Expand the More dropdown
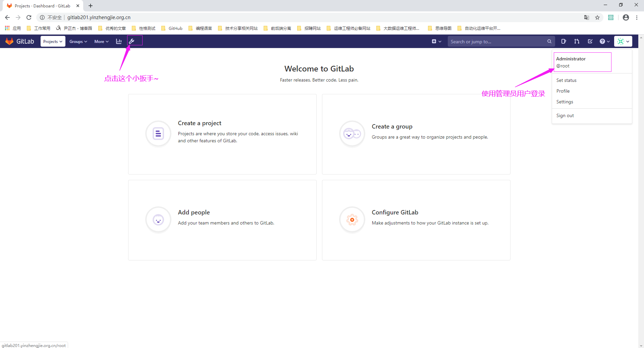The height and width of the screenshot is (348, 644). coord(101,42)
